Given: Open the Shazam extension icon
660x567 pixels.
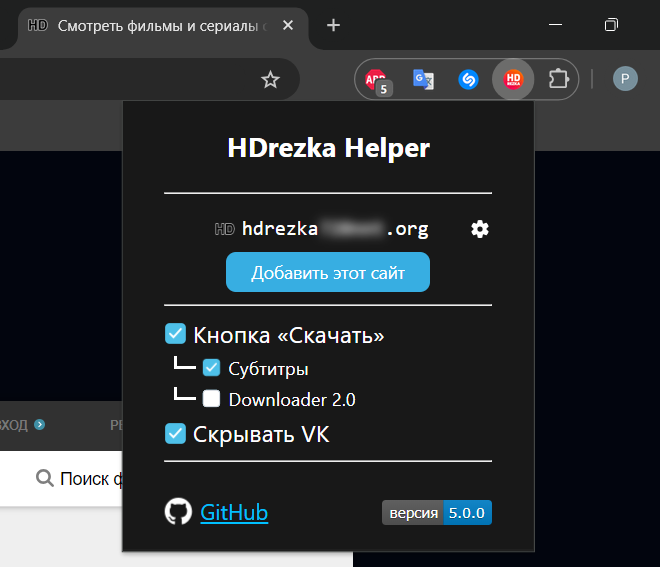Looking at the screenshot, I should click(x=468, y=79).
